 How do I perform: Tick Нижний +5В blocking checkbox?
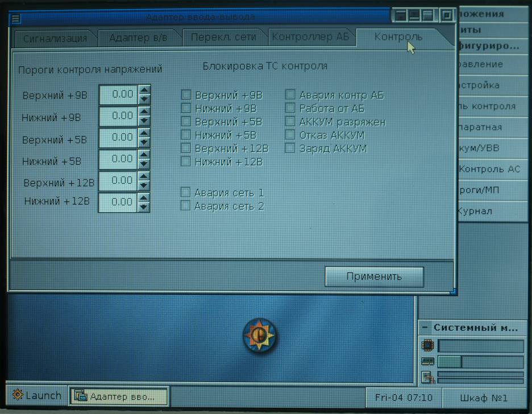tap(186, 135)
